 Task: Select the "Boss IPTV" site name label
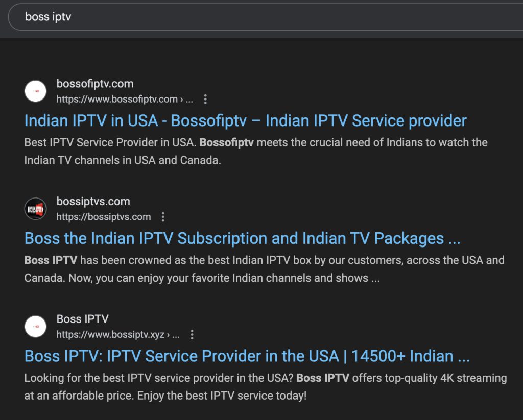coord(82,319)
